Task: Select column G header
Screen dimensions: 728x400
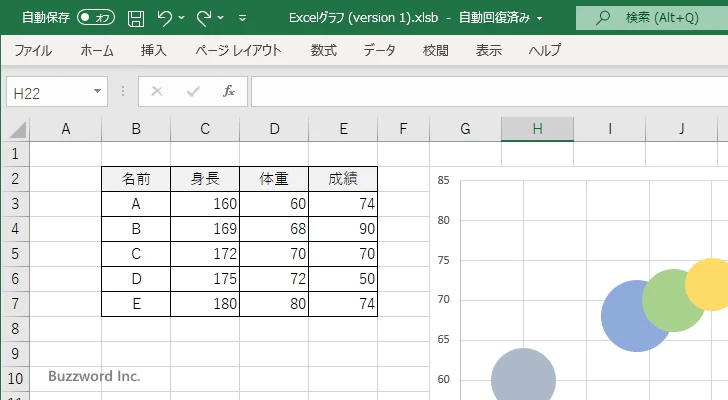Action: (x=465, y=129)
